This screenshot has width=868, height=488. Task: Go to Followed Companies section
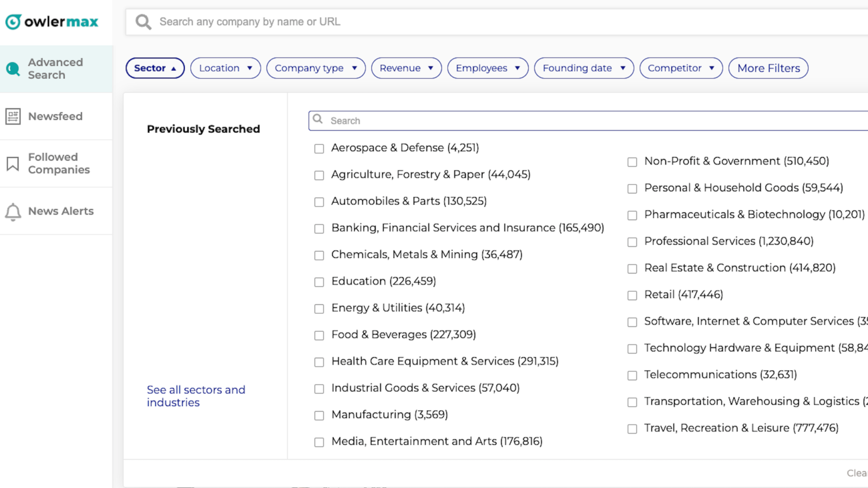59,164
